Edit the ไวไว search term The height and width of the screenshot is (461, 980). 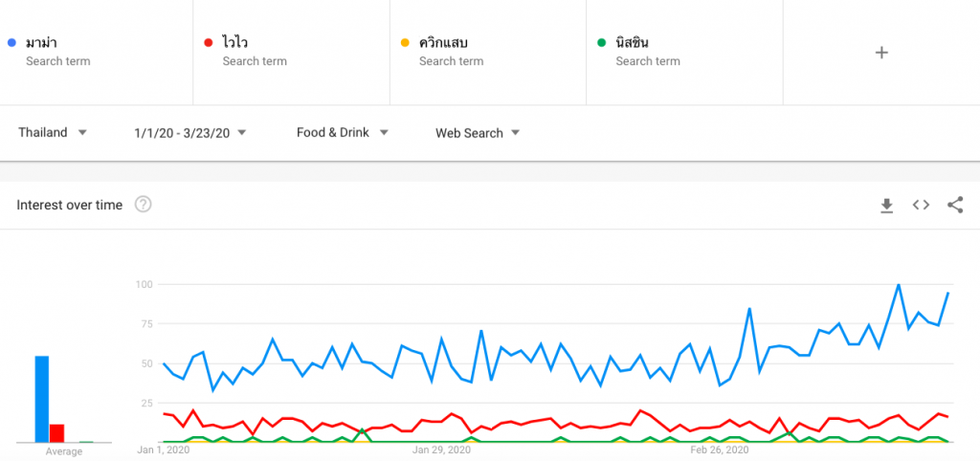point(291,53)
